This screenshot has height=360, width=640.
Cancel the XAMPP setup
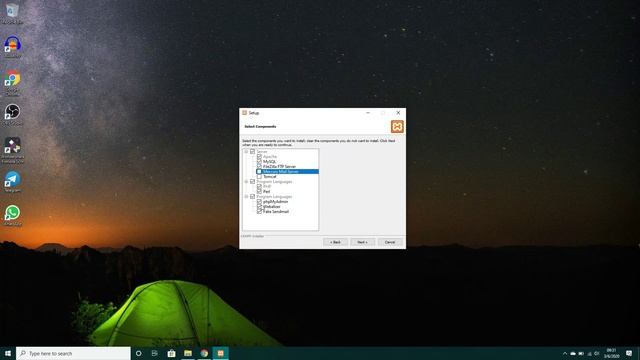[390, 242]
